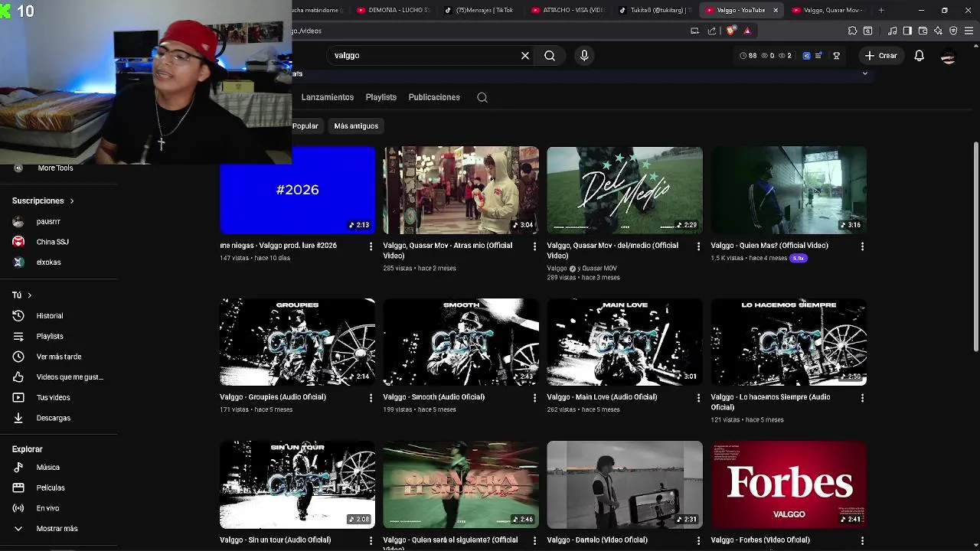Open options menu for Lo hacemos Siempre audio
The height and width of the screenshot is (551, 980).
pos(862,398)
